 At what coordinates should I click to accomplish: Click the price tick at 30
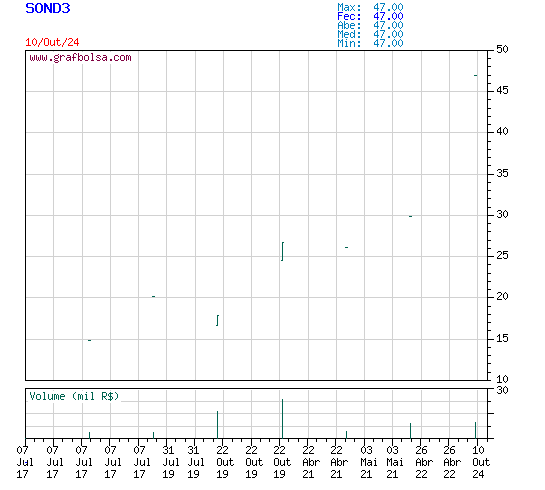(410, 217)
